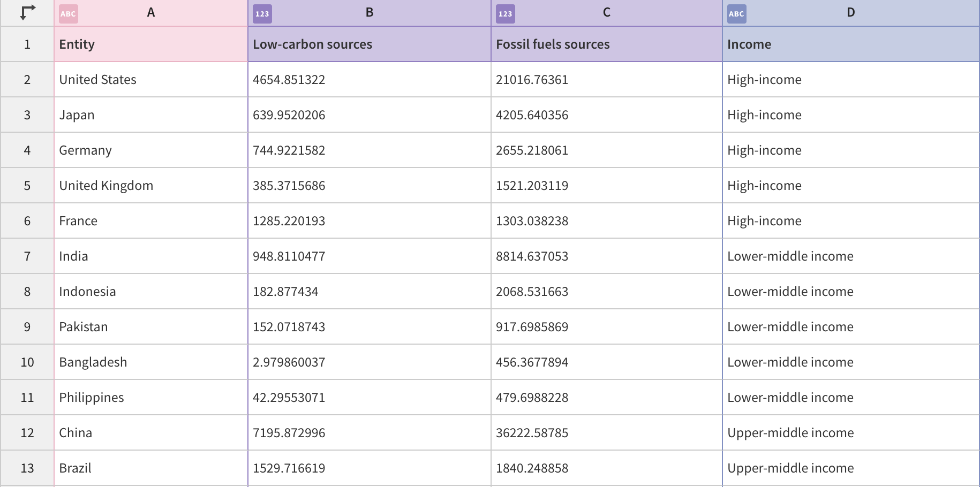Click the ABC data-type icon on column A
The height and width of the screenshot is (487, 980).
tap(67, 14)
